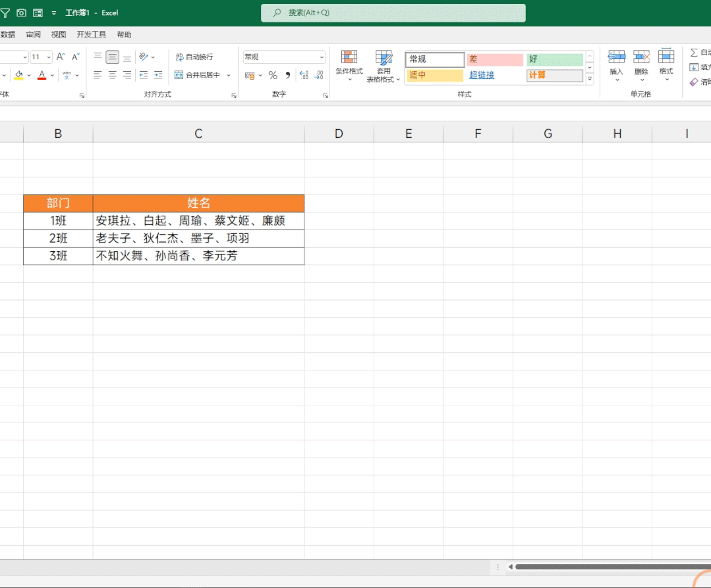The width and height of the screenshot is (711, 588).
Task: Click the search box at the top
Action: (x=393, y=13)
